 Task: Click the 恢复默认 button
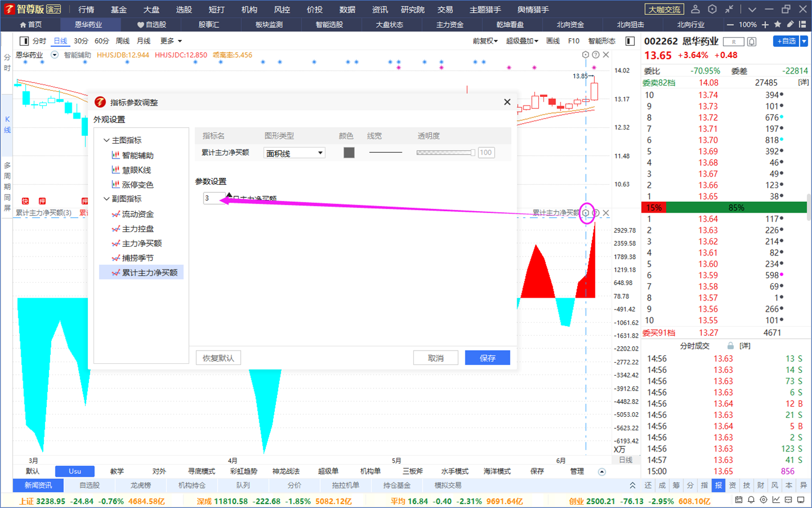point(218,358)
